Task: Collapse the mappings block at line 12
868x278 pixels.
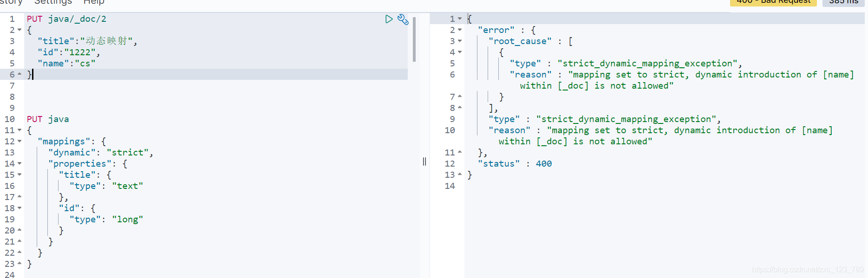Action: click(20, 142)
